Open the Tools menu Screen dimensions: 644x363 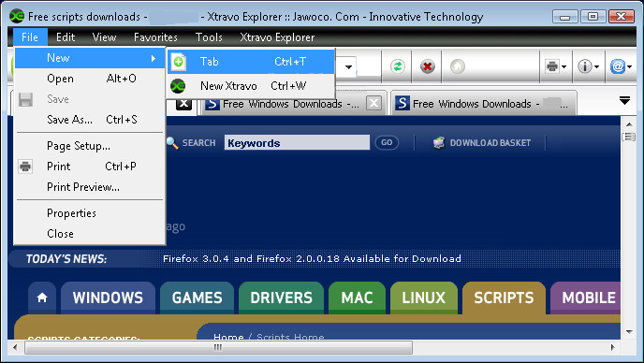click(209, 37)
